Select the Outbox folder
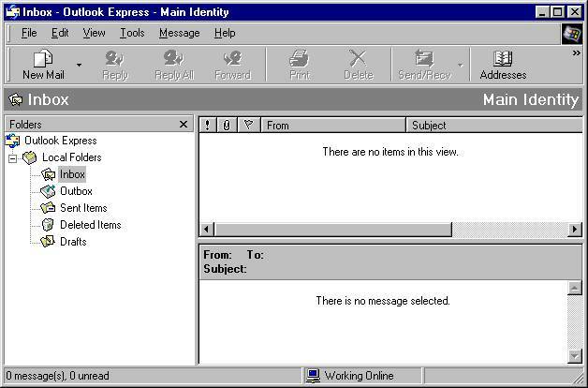Viewport: 588px width, 388px height. [x=76, y=191]
